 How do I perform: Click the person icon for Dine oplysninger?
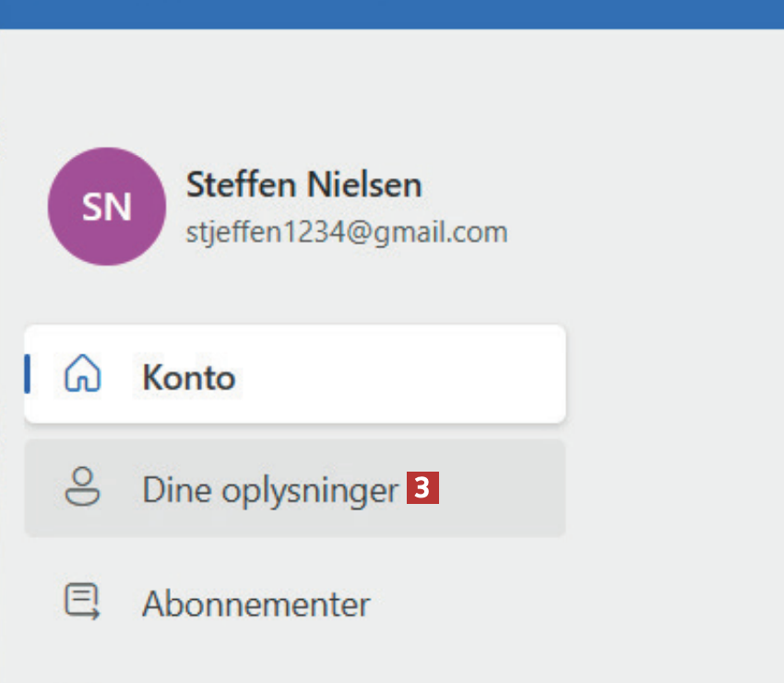82,487
